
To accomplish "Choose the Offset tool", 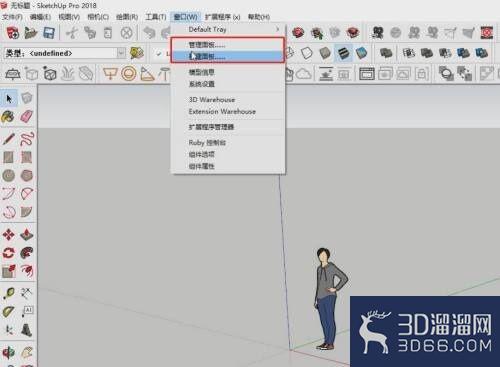I will coord(27,271).
